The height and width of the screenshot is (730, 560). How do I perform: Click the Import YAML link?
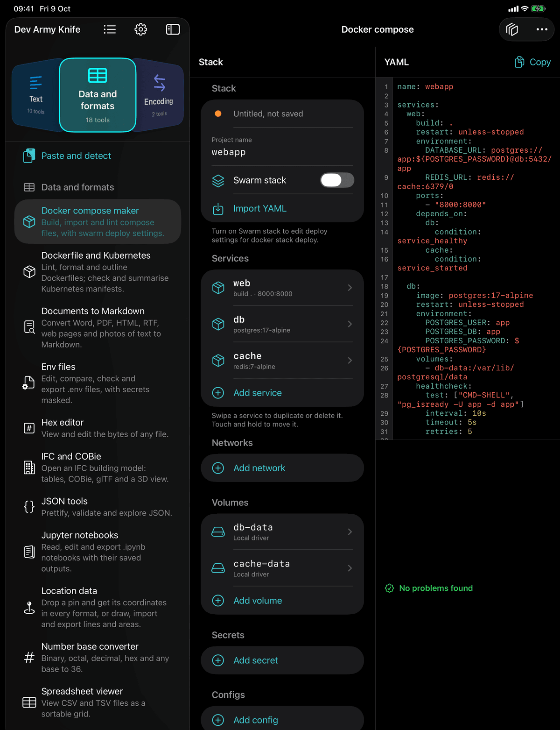260,209
